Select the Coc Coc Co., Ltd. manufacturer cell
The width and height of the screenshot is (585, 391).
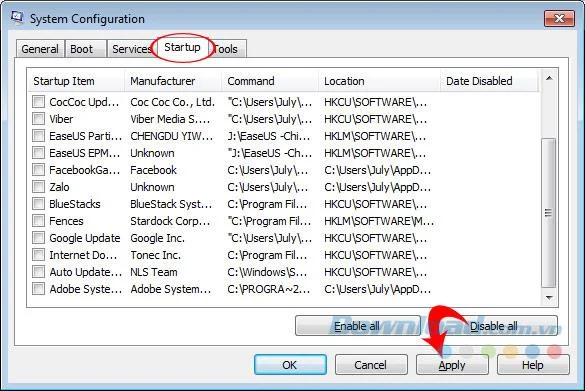173,102
